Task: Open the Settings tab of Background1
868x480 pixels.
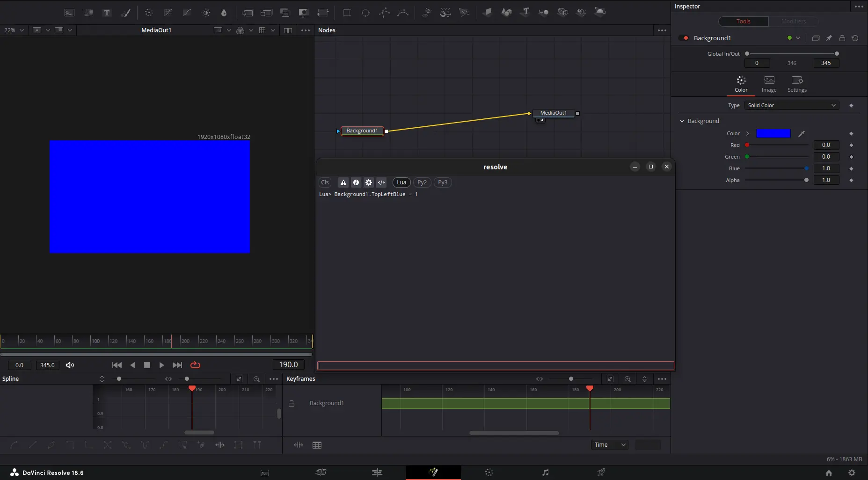Action: [x=797, y=84]
